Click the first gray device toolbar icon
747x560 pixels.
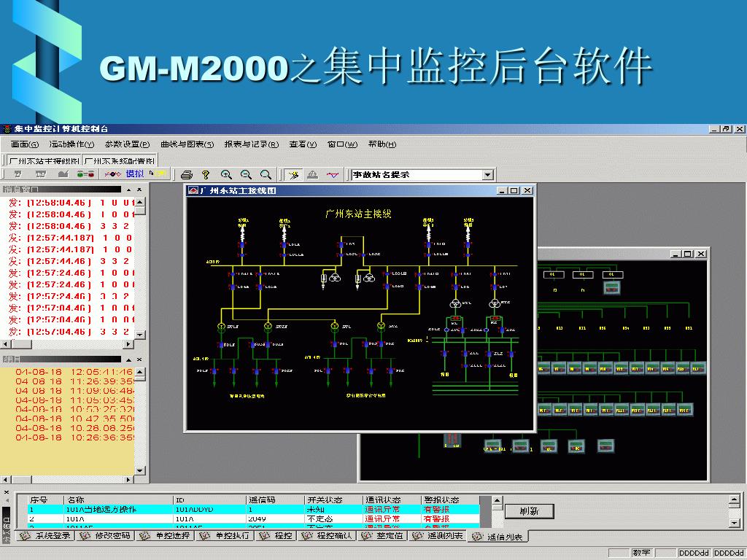(x=18, y=174)
